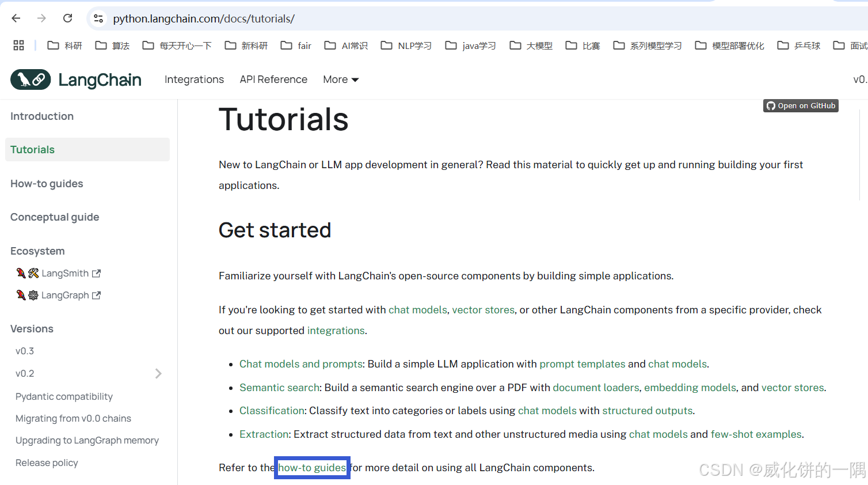Open the 模型部署优化 bookmark folder
The height and width of the screenshot is (485, 868).
pos(730,46)
